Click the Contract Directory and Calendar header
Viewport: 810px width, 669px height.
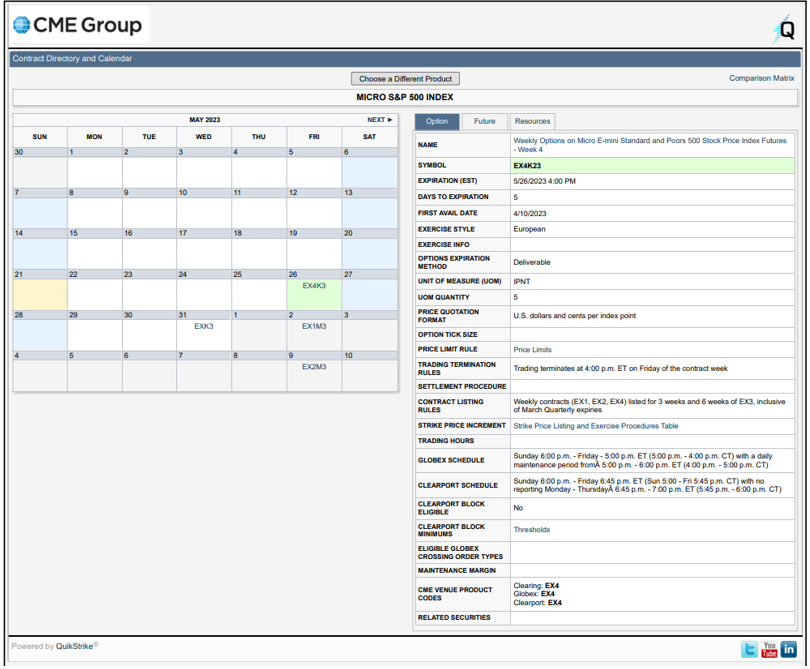pos(72,58)
